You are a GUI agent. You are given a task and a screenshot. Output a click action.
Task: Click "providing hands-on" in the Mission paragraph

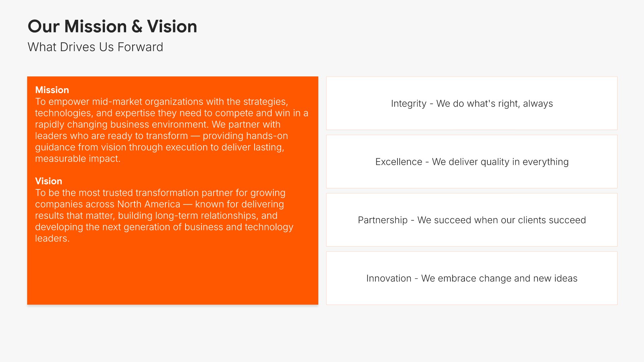[x=245, y=136]
